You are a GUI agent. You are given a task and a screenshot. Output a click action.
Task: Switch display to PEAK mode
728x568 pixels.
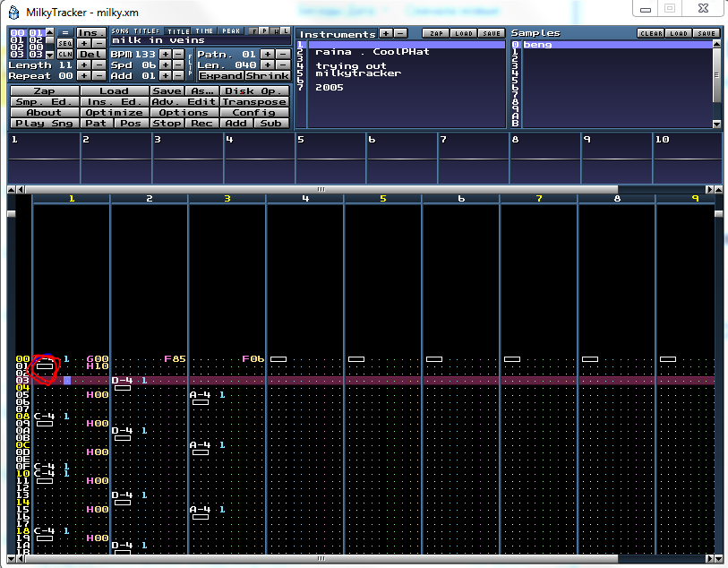coord(231,31)
